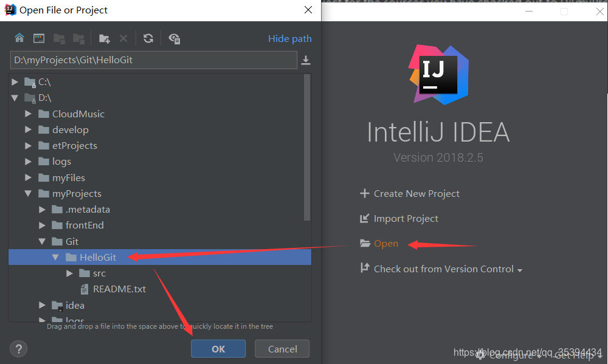Click the Delete toolbar icon

(123, 38)
